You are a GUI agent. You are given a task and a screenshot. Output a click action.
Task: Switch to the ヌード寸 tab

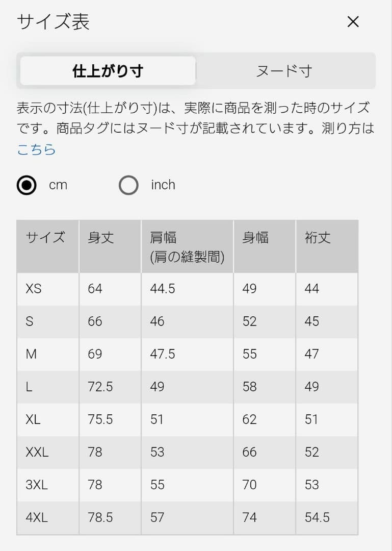(x=284, y=70)
